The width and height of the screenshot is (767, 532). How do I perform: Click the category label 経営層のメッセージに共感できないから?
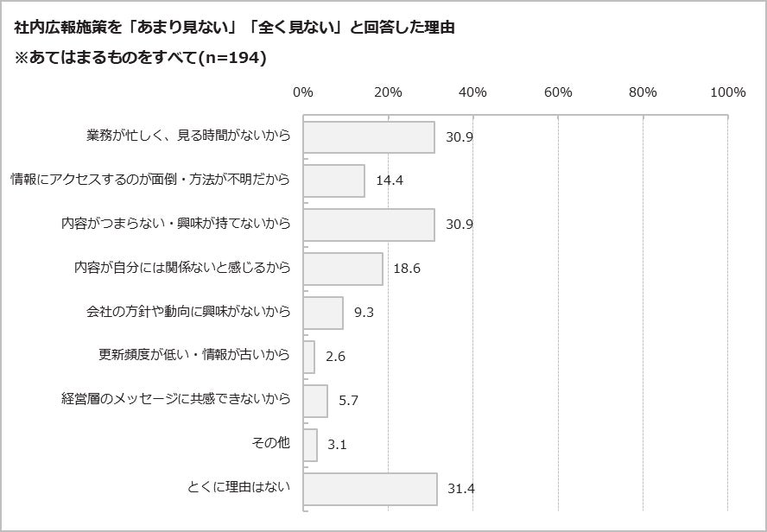tap(175, 398)
